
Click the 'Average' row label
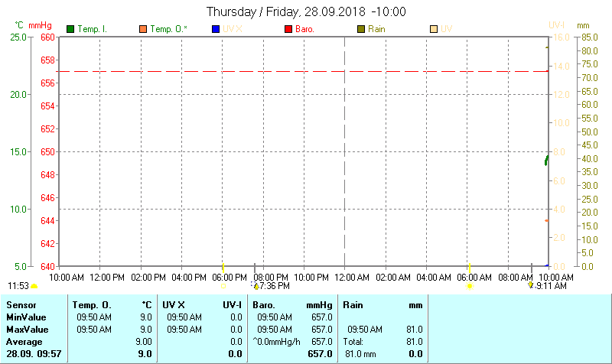[24, 342]
